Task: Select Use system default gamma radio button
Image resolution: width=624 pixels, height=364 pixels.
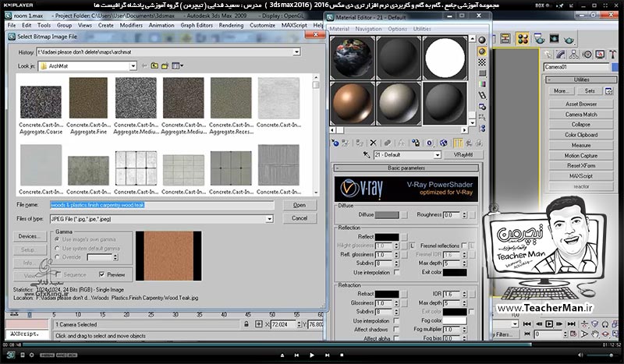Action: (x=57, y=248)
